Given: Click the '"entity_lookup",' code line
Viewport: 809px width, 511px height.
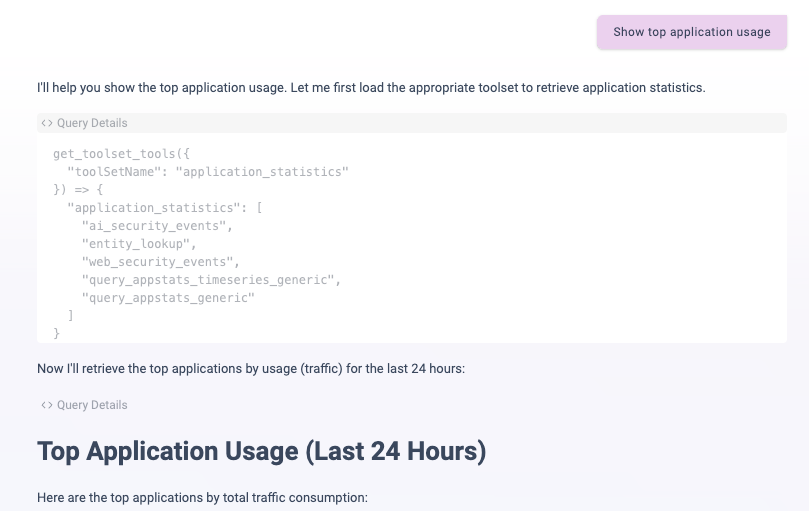Looking at the screenshot, I should click(x=139, y=244).
